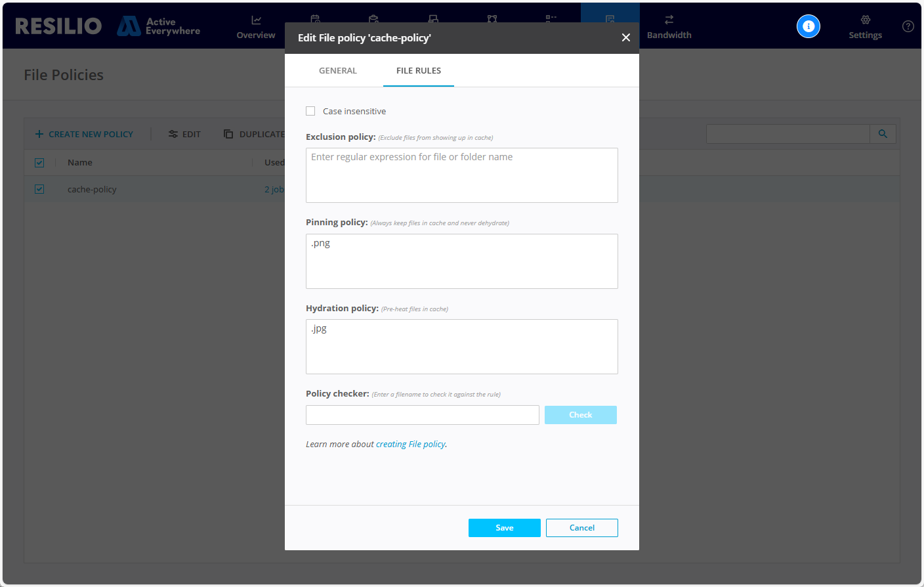Save the file policy changes
This screenshot has width=924, height=587.
[504, 528]
